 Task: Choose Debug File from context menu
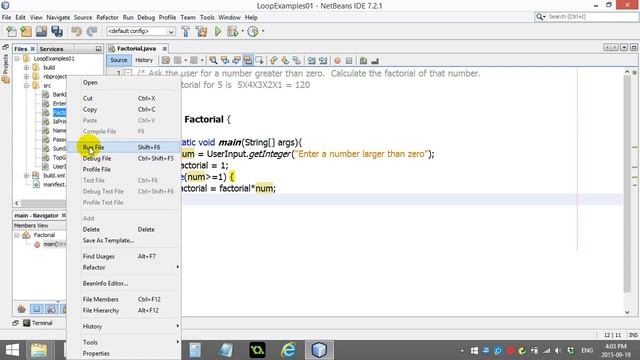123,158
